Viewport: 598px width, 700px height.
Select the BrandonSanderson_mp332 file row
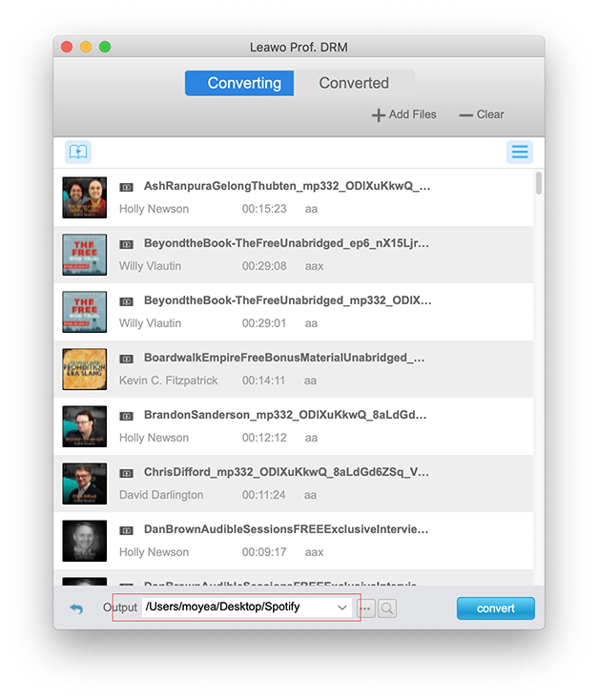(x=286, y=426)
